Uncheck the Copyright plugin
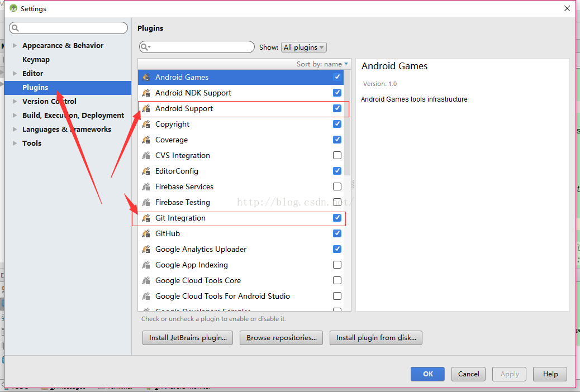Image resolution: width=580 pixels, height=392 pixels. coord(337,124)
